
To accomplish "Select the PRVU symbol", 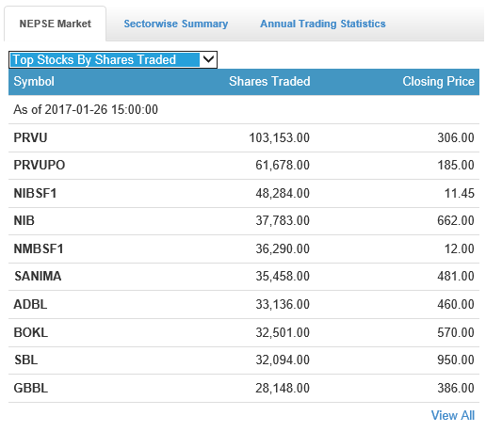I will [30, 137].
